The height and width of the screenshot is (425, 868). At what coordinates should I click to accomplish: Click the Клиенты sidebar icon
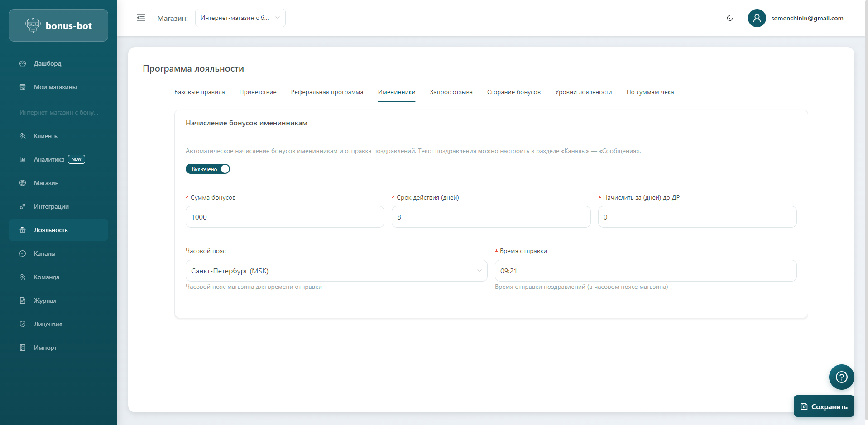click(x=23, y=136)
